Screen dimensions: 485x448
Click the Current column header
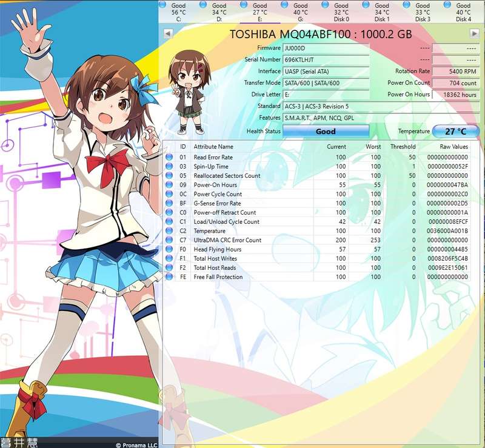click(336, 147)
